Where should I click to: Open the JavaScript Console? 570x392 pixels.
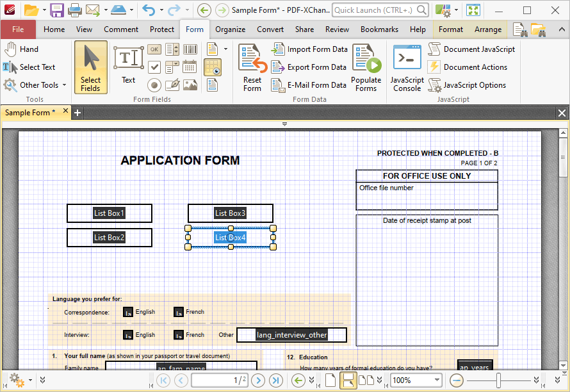click(x=407, y=68)
